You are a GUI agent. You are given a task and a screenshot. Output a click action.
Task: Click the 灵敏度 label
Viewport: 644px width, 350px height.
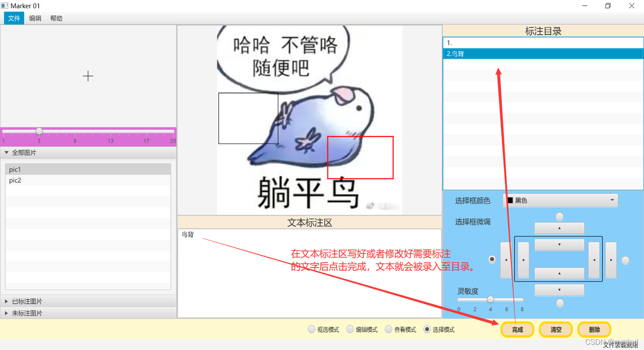[468, 291]
